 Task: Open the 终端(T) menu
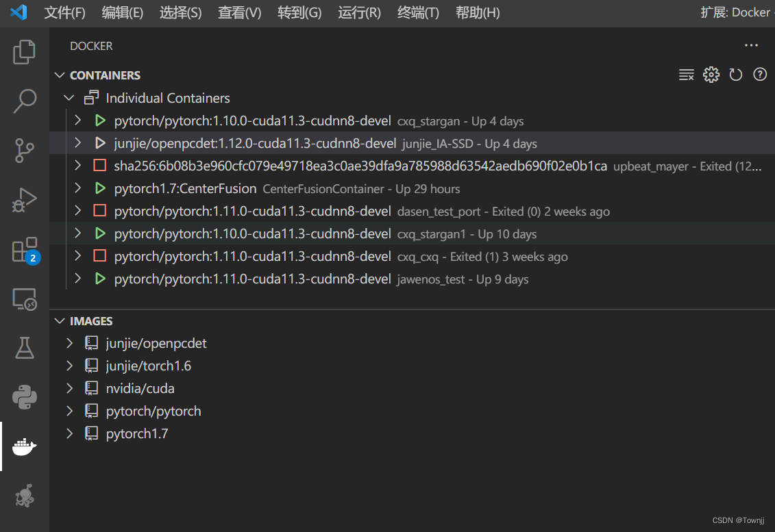click(417, 12)
